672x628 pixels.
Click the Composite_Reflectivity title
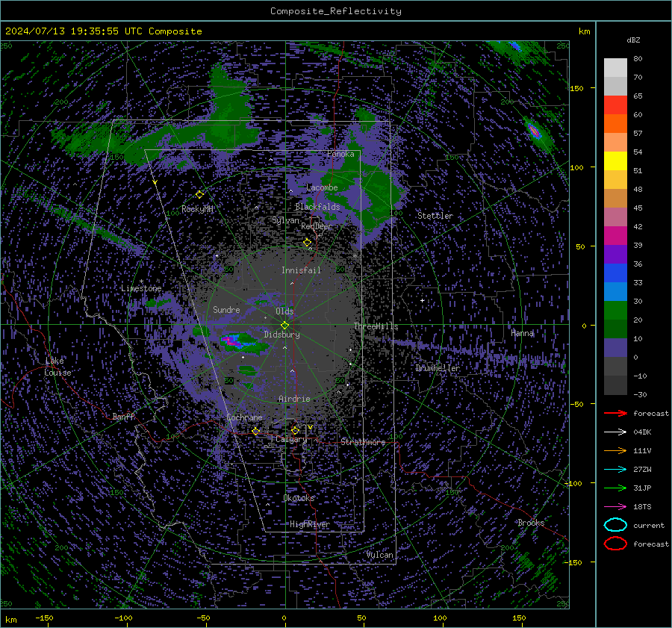(x=335, y=11)
